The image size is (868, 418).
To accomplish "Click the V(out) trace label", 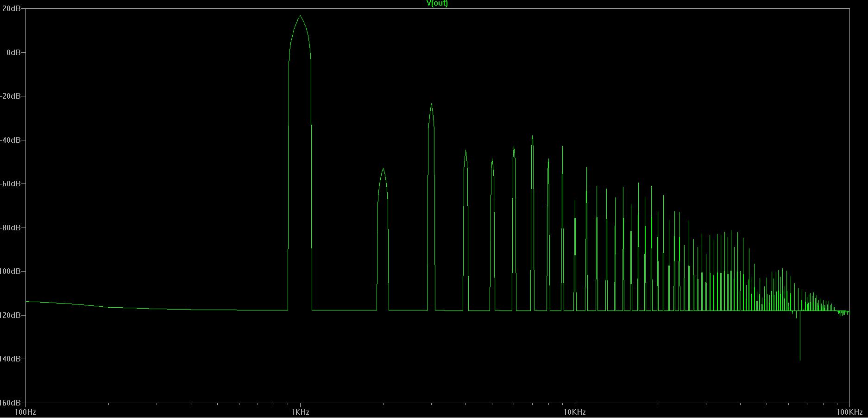I will [x=437, y=3].
